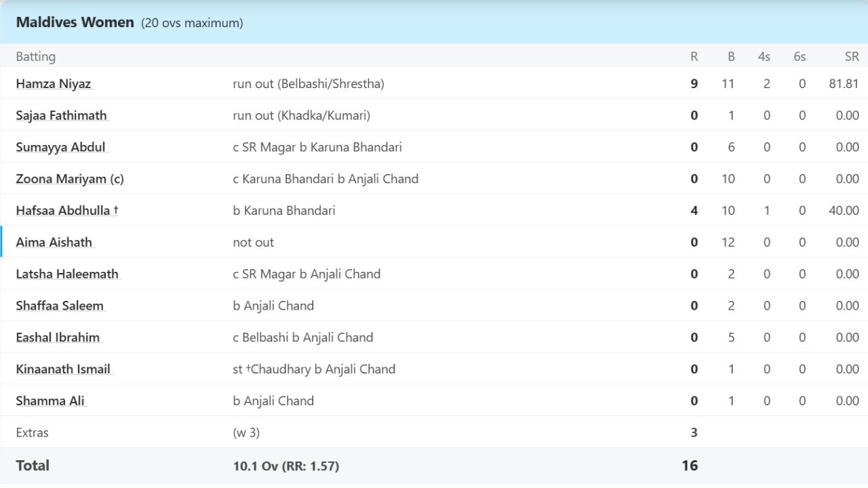This screenshot has width=868, height=488.
Task: Click Hamza Niyaz run out dismissal text
Action: coord(308,84)
